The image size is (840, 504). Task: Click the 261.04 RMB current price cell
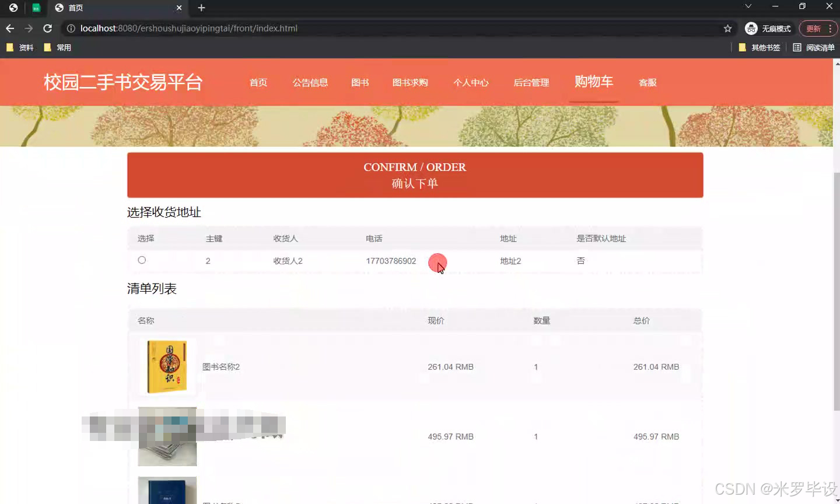click(x=450, y=367)
